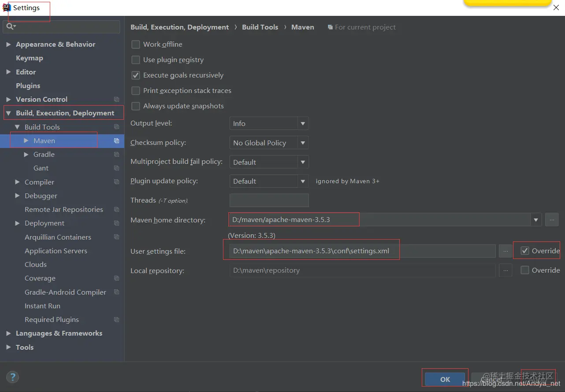Click the project-scope icon on Maven row
Image resolution: width=565 pixels, height=392 pixels.
coord(116,141)
